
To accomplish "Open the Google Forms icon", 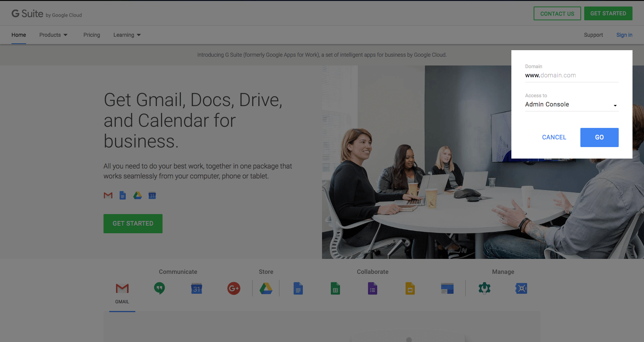I will tap(373, 288).
